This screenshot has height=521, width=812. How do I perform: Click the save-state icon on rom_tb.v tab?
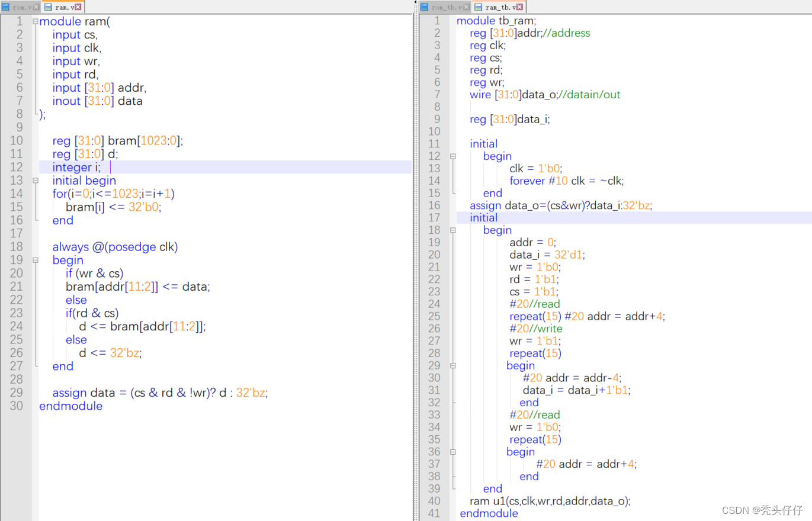point(425,7)
